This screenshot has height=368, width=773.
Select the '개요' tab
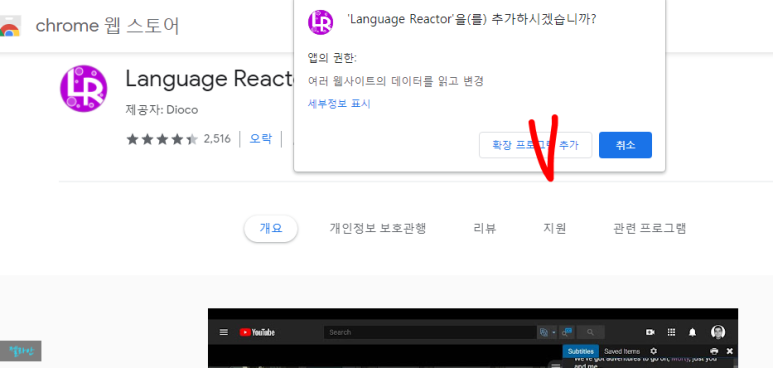(271, 228)
